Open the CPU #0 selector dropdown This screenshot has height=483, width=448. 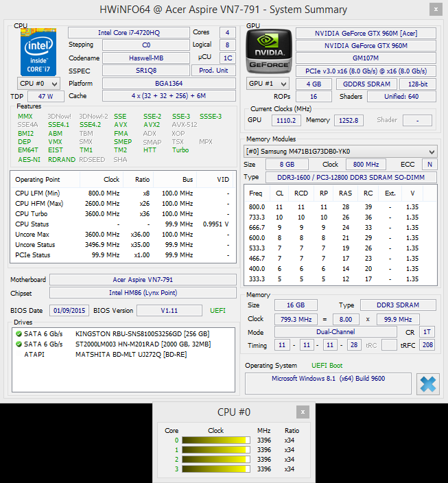coord(38,84)
